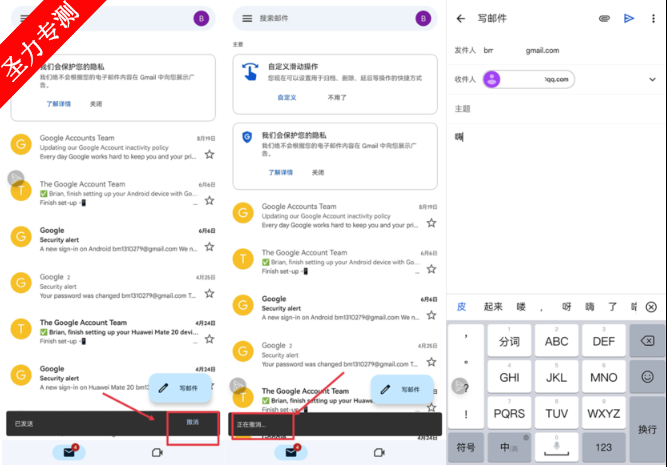Star Google 2 password email in 正在撤消 inbox
The width and height of the screenshot is (667, 468).
point(431,362)
